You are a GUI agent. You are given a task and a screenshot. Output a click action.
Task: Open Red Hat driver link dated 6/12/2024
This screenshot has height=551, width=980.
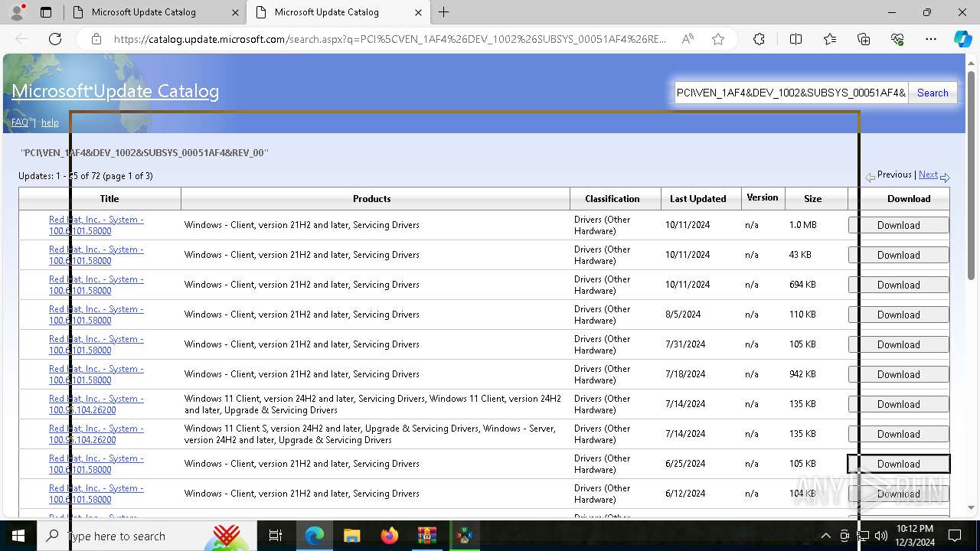coord(96,494)
